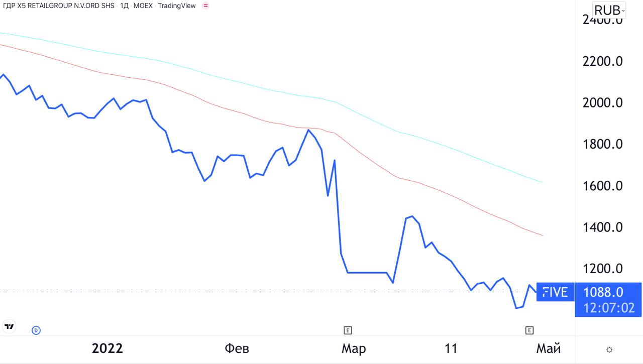Click the blue dividend D marker
This screenshot has height=364, width=643.
click(36, 330)
